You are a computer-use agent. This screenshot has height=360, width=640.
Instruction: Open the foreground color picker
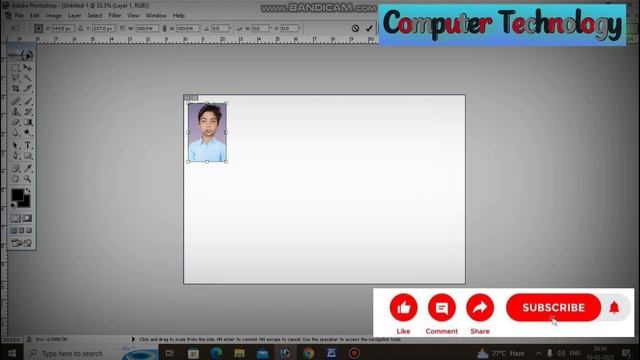[x=18, y=195]
